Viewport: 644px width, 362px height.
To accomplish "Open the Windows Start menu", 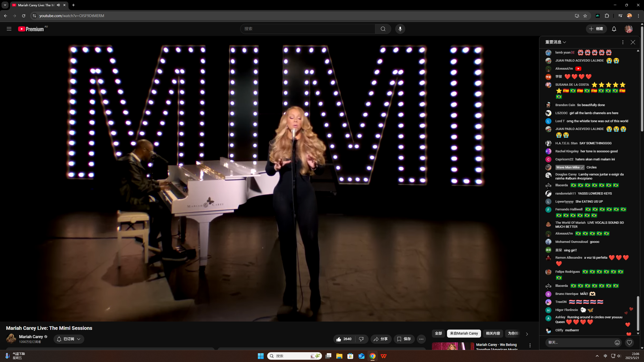I will tap(261, 356).
